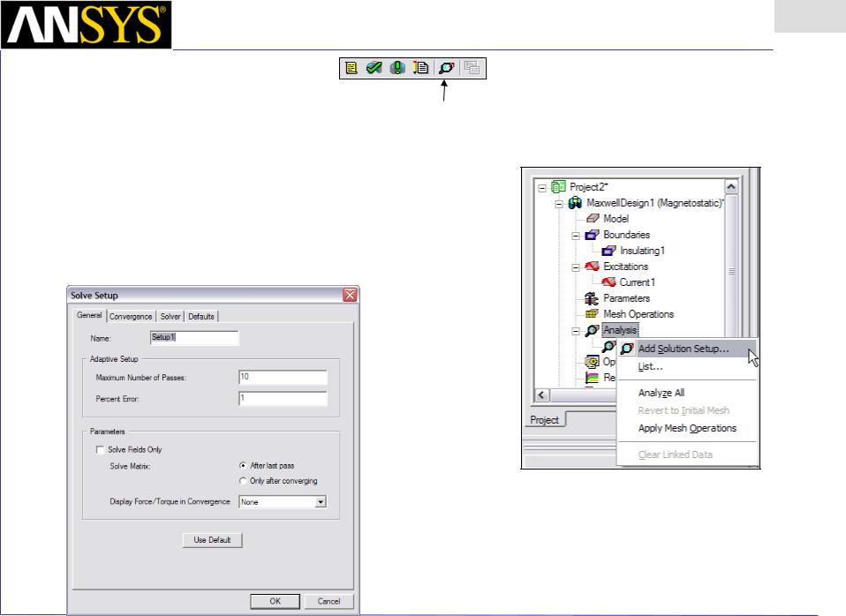Click the project tree scroll up arrow
846x616 pixels.
point(731,186)
